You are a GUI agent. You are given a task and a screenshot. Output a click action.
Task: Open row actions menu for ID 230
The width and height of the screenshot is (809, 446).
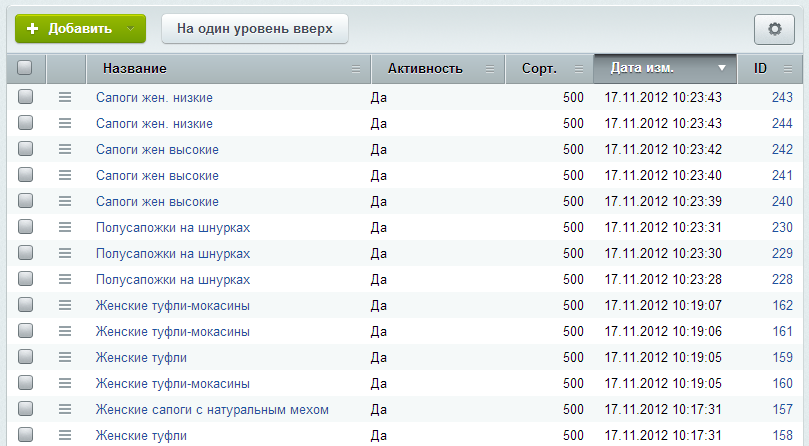point(65,227)
